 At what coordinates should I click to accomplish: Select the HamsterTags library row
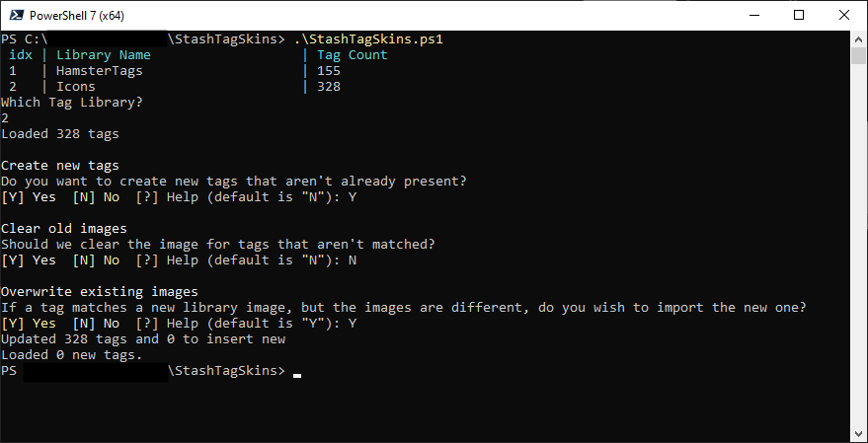[x=171, y=71]
